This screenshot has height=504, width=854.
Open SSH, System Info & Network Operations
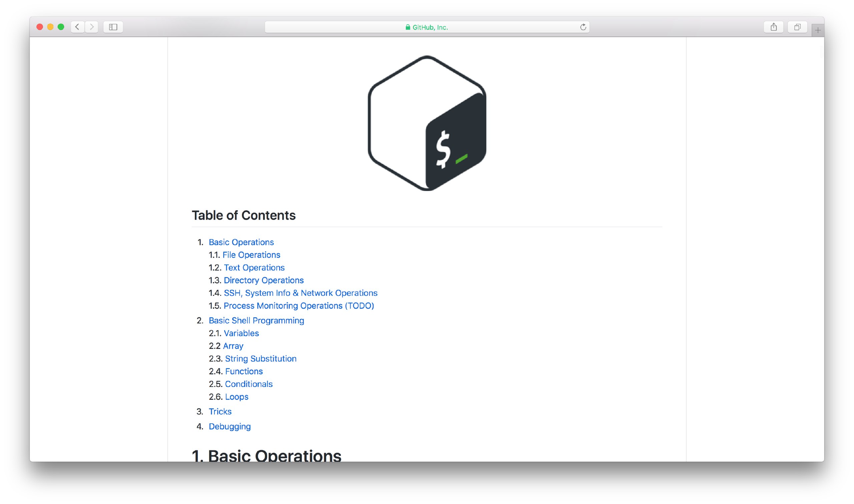(x=301, y=293)
